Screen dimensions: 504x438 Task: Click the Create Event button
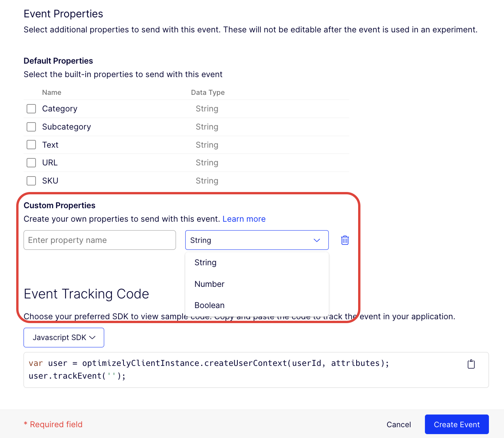[x=457, y=424]
